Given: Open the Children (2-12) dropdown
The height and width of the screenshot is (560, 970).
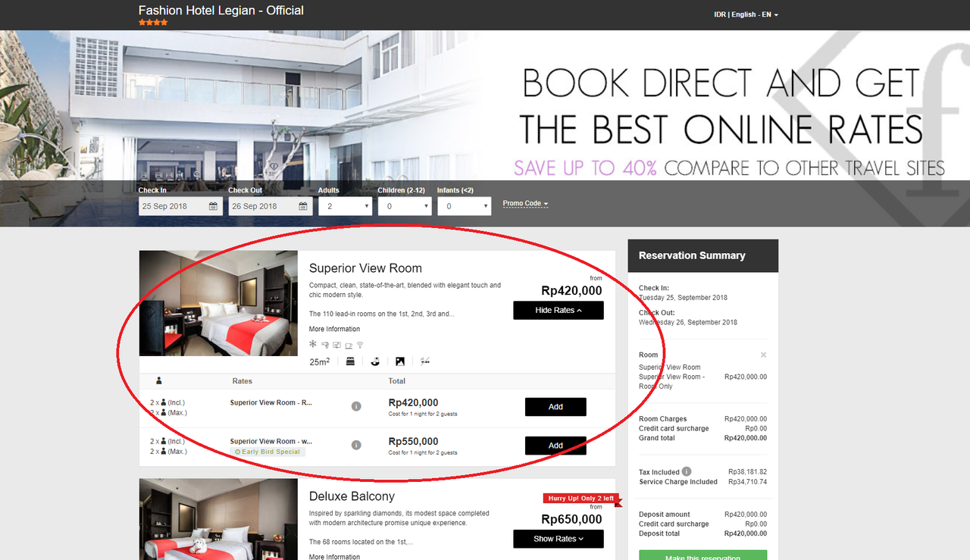Looking at the screenshot, I should point(405,206).
